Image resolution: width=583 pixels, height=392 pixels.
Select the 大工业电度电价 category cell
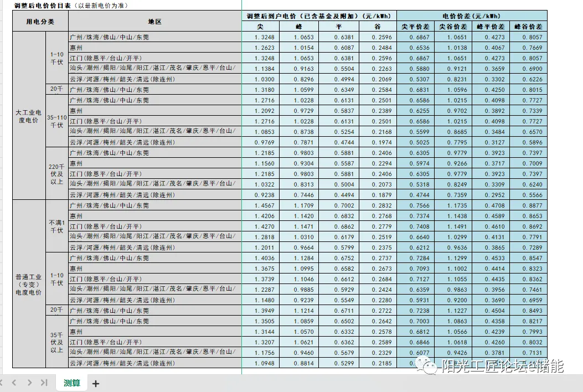[x=29, y=116]
